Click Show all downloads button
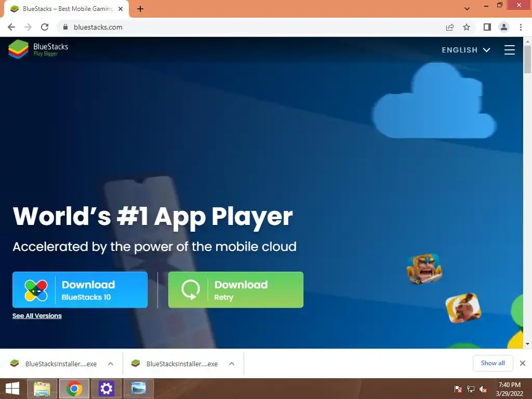This screenshot has height=399, width=532. [493, 363]
